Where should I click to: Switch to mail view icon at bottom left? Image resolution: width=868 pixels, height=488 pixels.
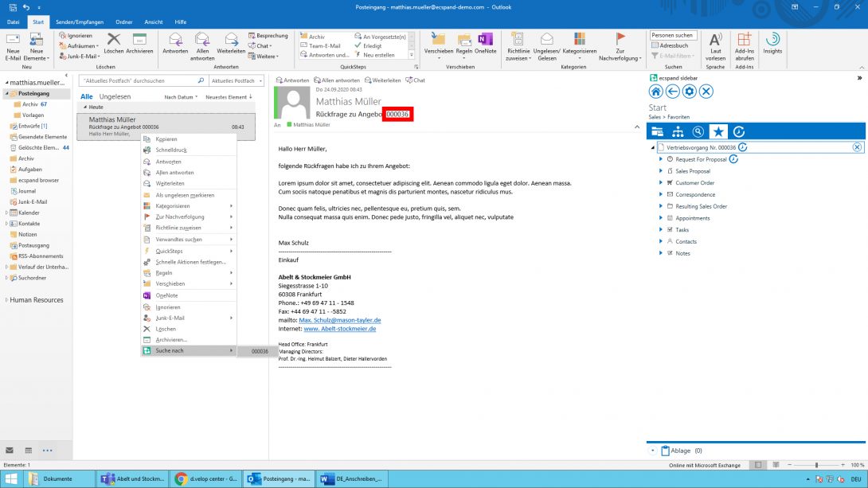[x=10, y=451]
